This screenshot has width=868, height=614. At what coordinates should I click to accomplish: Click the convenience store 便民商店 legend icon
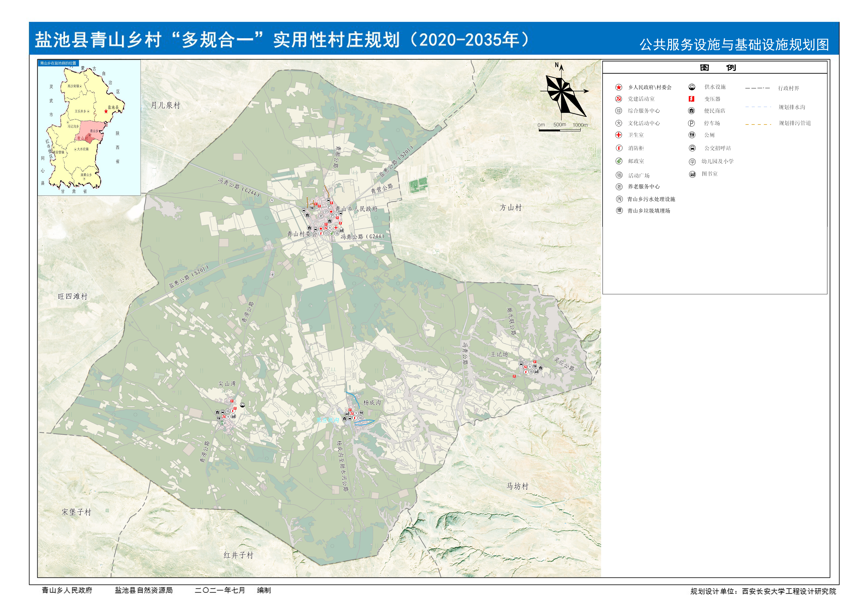click(692, 111)
